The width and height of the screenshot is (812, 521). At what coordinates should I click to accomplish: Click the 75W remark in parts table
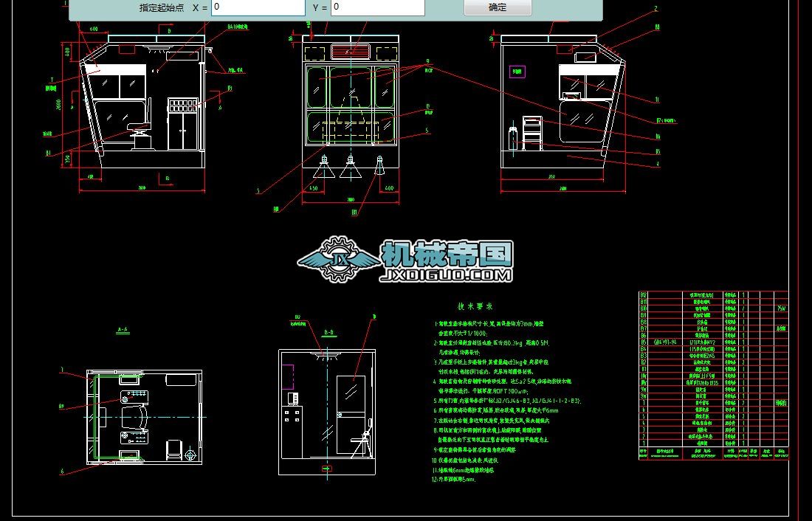[x=781, y=308]
